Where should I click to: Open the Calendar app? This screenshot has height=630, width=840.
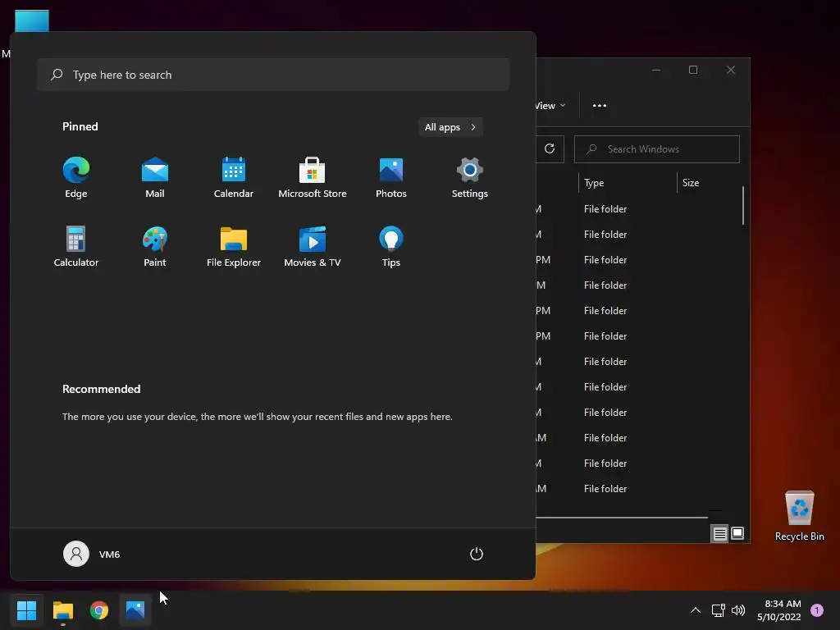(x=234, y=178)
